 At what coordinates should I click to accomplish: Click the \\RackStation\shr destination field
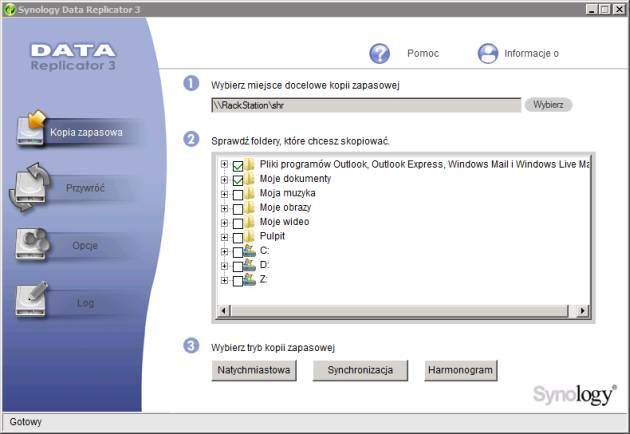click(x=366, y=105)
